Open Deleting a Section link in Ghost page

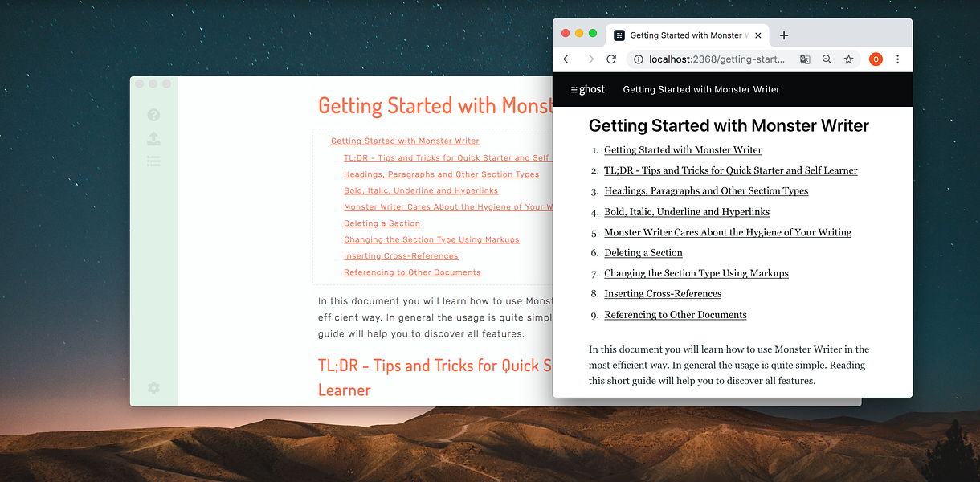click(x=643, y=252)
